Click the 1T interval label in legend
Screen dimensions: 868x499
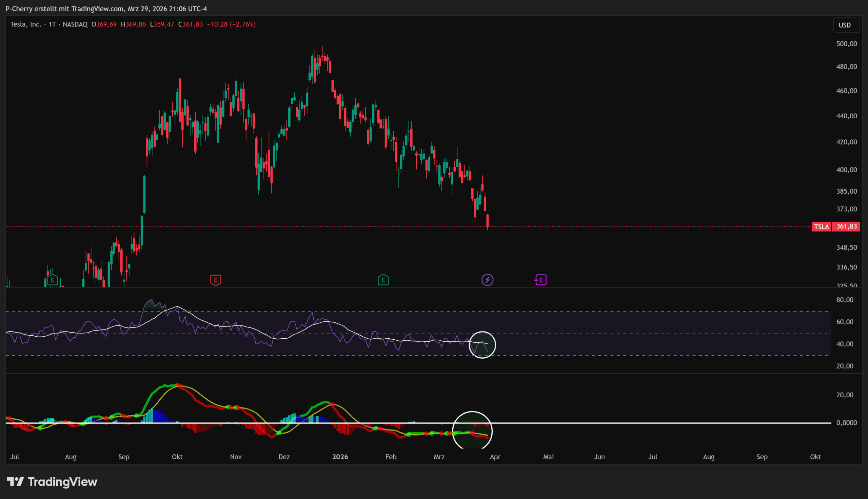coord(52,24)
